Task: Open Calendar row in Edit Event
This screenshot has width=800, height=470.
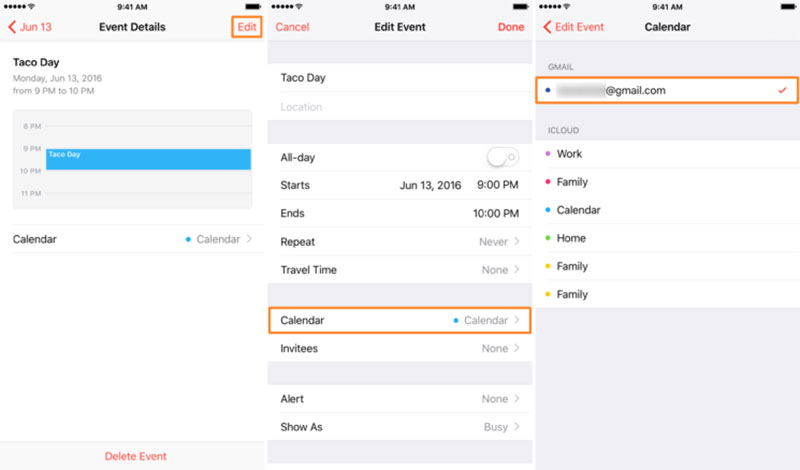Action: coord(400,320)
